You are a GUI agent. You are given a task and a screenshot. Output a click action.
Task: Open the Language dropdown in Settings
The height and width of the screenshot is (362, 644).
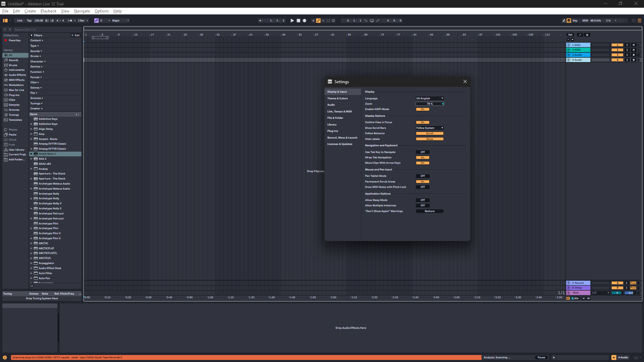[x=430, y=99]
